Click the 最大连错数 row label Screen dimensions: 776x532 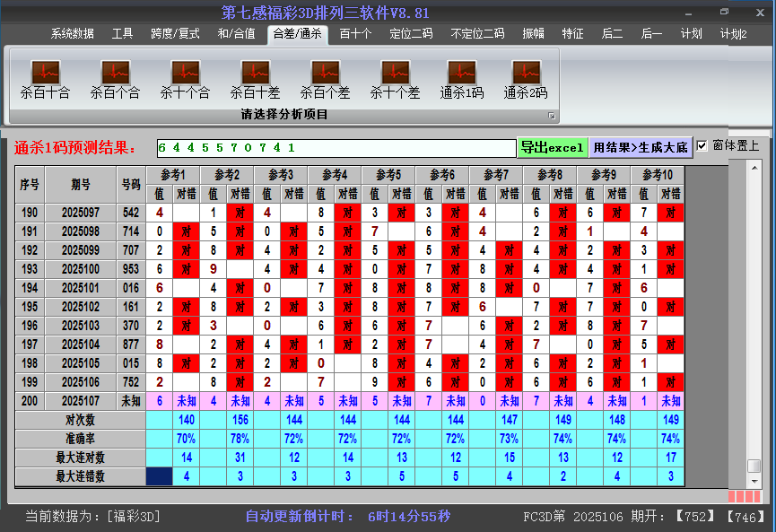[80, 476]
